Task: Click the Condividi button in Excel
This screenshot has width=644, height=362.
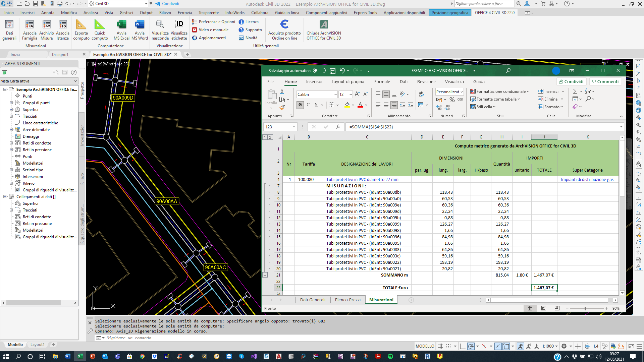Action: coord(571,82)
